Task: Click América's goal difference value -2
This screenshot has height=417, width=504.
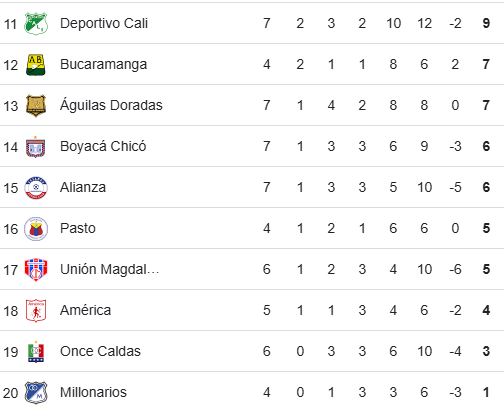Action: coord(455,310)
